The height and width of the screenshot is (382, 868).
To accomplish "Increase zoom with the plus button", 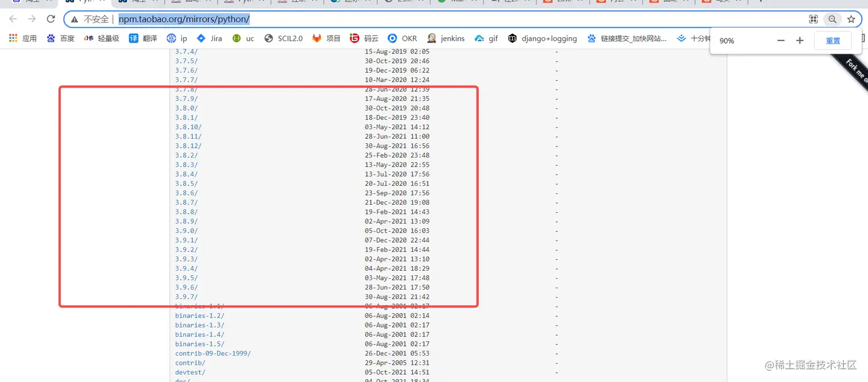I will tap(800, 41).
